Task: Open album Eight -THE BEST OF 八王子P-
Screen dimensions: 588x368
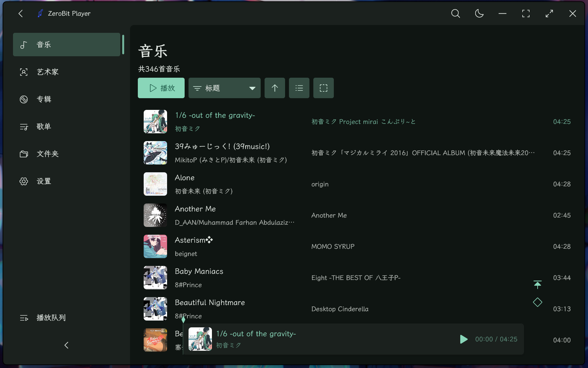Action: pos(356,278)
